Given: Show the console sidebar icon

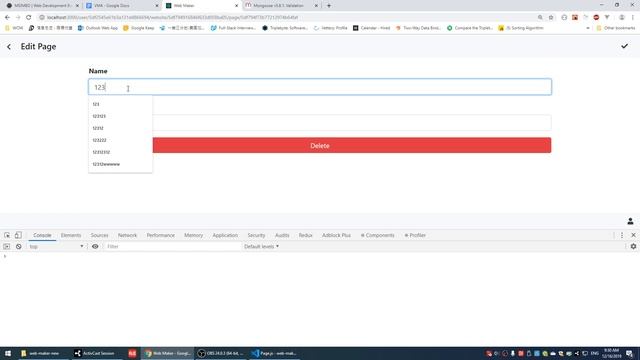Looking at the screenshot, I should tap(7, 247).
